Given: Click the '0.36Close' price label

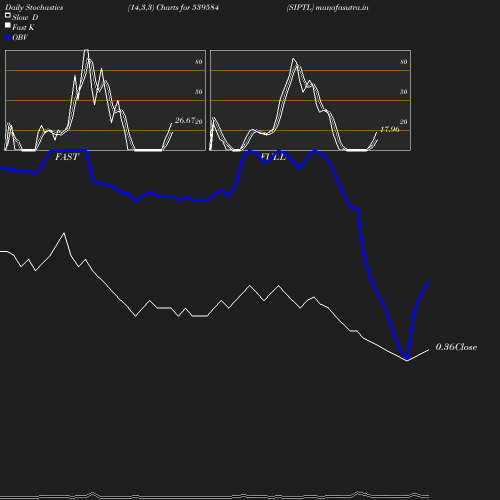Looking at the screenshot, I should point(456,347).
